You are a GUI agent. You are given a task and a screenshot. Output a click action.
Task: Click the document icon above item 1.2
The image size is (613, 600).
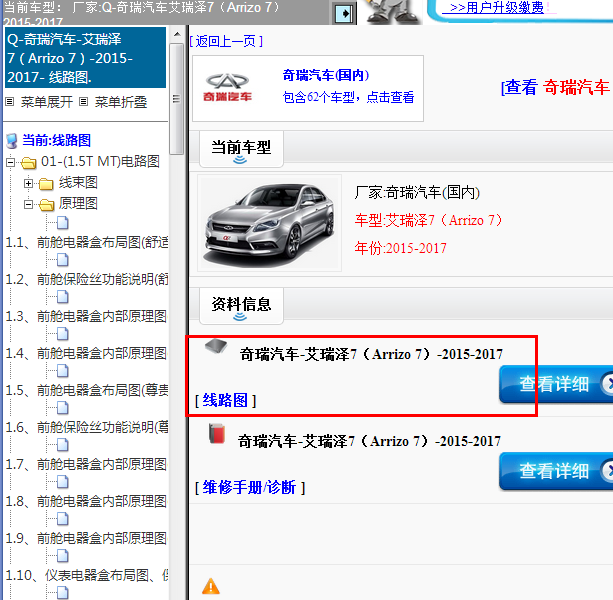63,260
